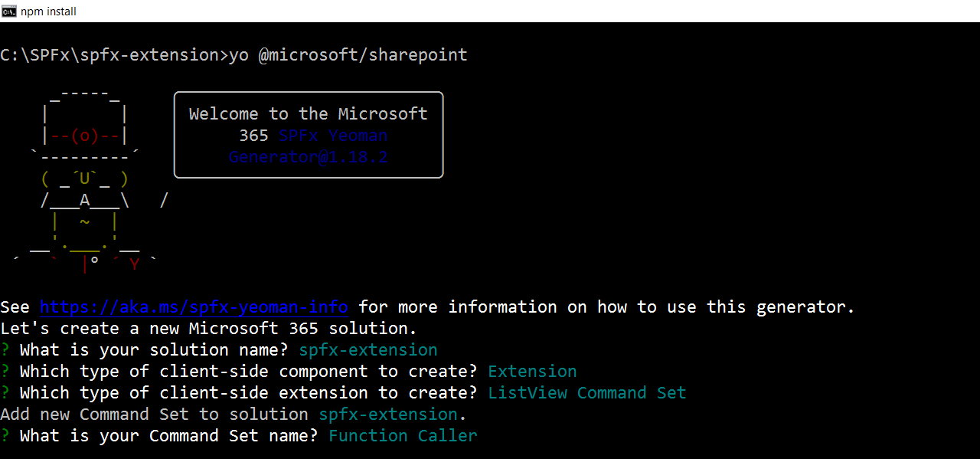Click the command prompt icon in title bar
Screen dimensions: 980x459
[9, 11]
